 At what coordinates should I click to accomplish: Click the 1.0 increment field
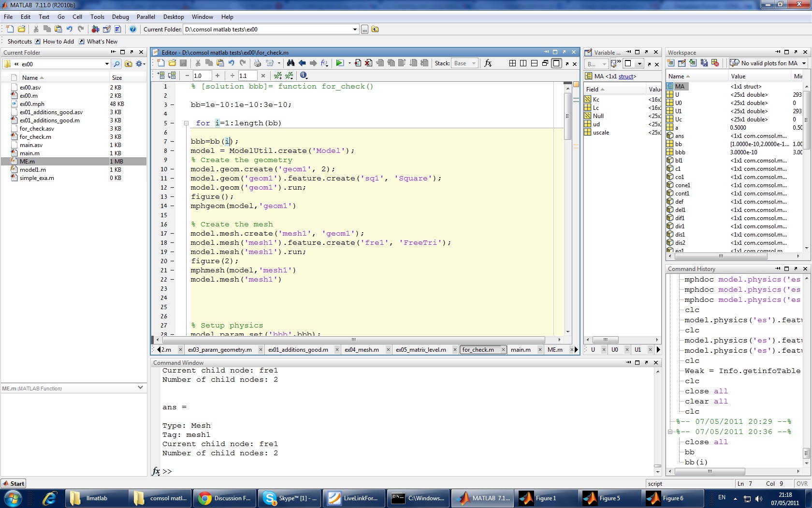(202, 75)
